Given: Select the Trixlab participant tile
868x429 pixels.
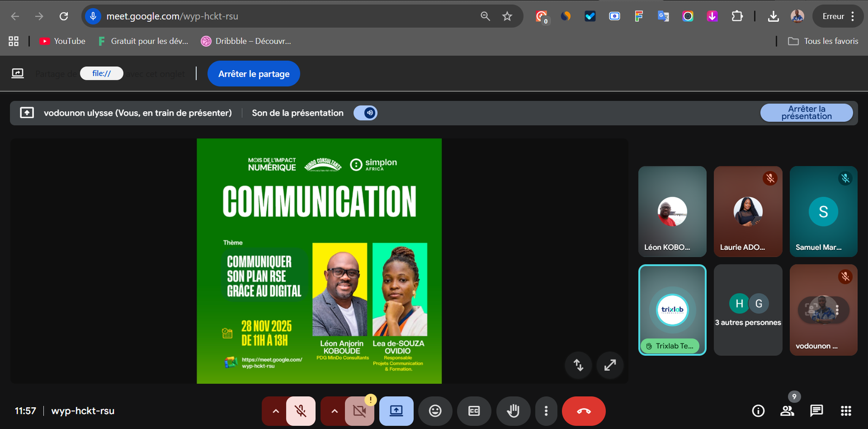Looking at the screenshot, I should point(672,310).
